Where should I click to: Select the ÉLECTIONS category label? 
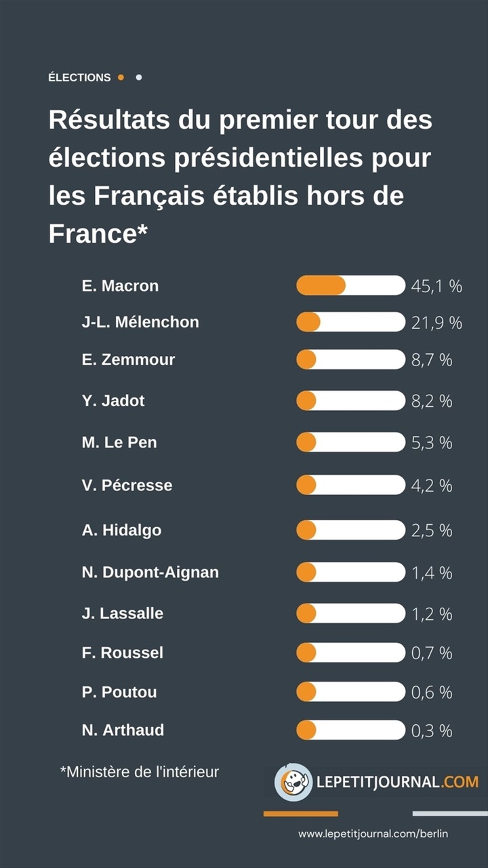coord(79,77)
